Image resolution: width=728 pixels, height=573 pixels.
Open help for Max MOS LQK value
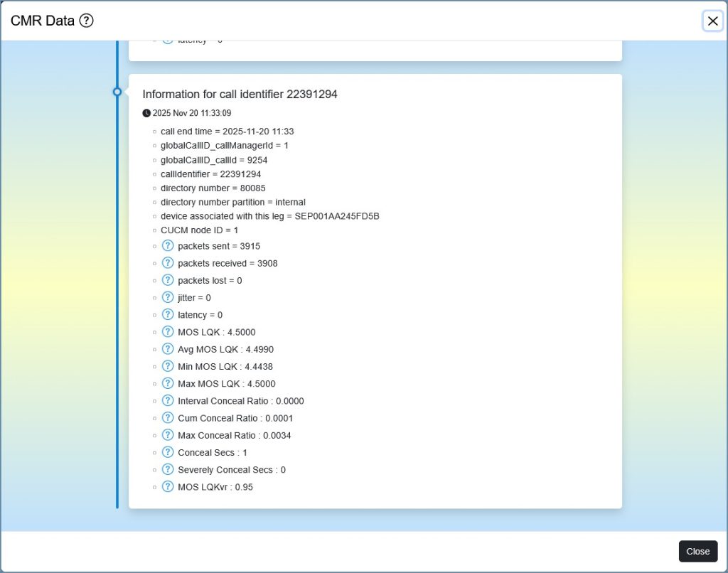(x=168, y=383)
